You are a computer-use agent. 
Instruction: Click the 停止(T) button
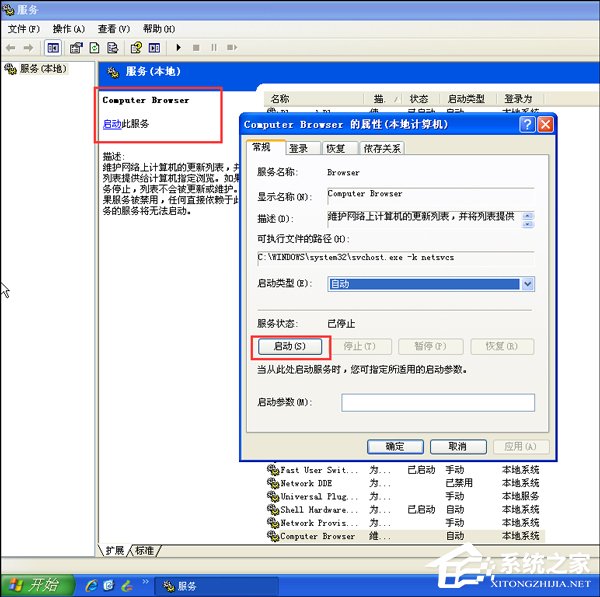pyautogui.click(x=360, y=347)
